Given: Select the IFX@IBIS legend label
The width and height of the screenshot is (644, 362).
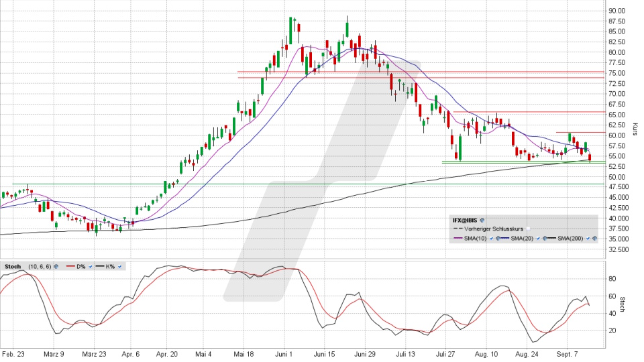Looking at the screenshot, I should [x=465, y=221].
